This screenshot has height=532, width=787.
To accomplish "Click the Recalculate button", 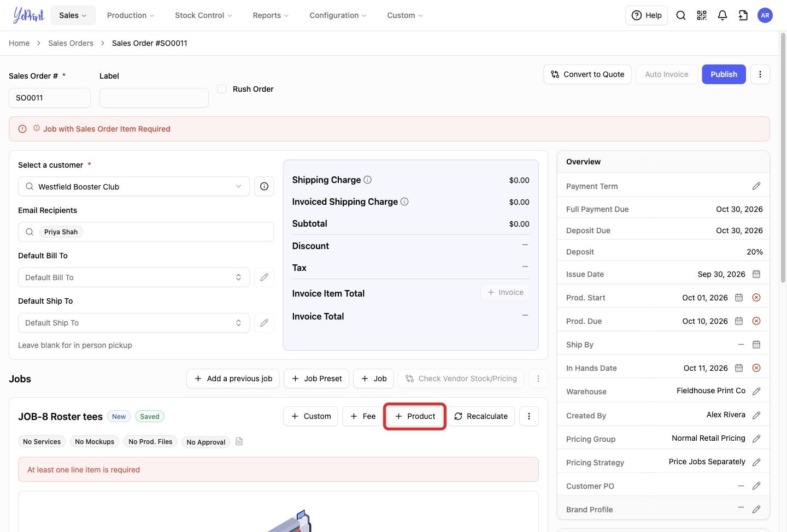I will point(481,416).
